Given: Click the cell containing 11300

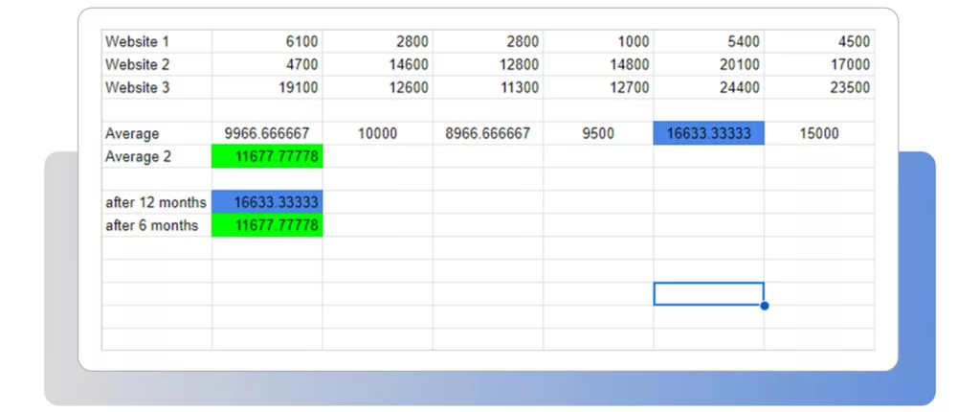Looking at the screenshot, I should click(x=487, y=87).
